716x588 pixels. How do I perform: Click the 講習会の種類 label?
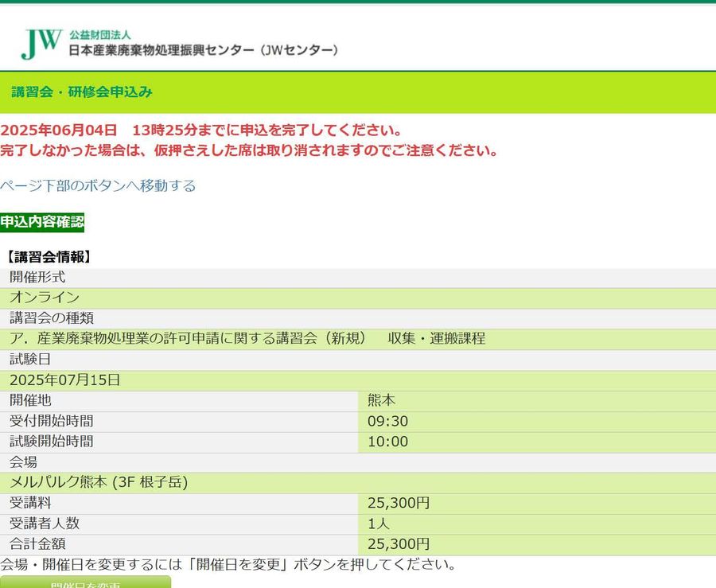[52, 317]
